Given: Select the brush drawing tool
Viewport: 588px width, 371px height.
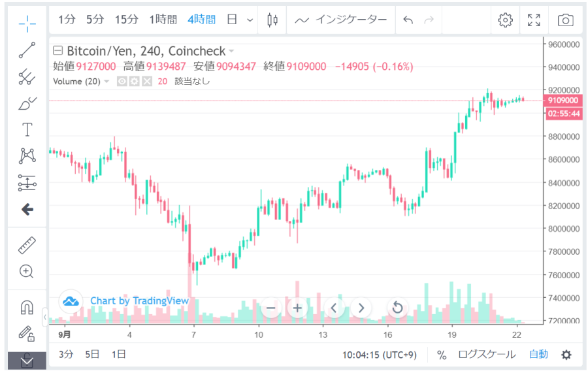Looking at the screenshot, I should (x=27, y=103).
